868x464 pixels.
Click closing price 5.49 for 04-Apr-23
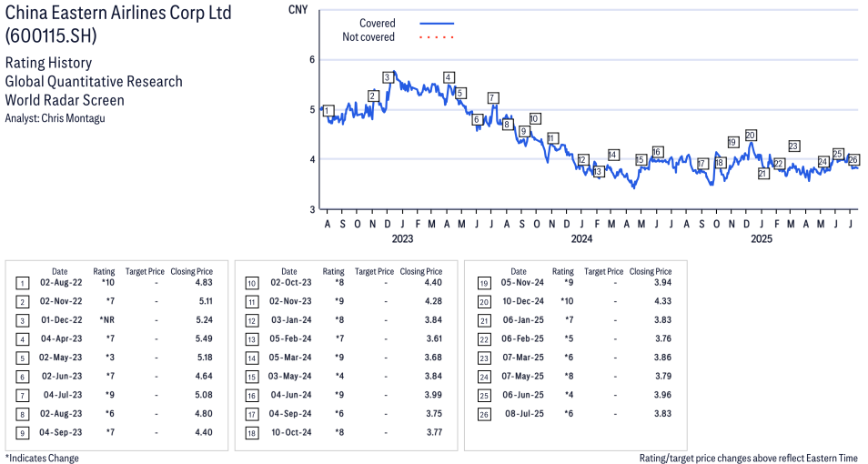click(205, 338)
